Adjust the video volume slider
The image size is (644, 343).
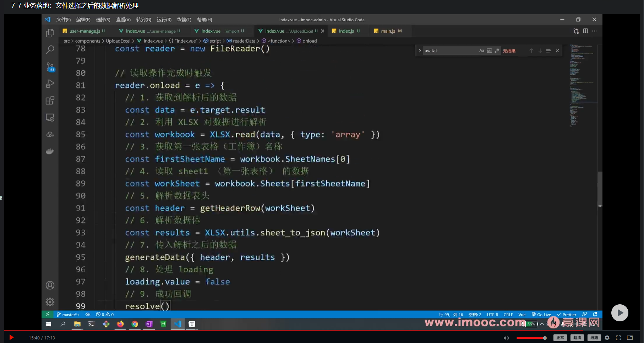tap(531, 338)
